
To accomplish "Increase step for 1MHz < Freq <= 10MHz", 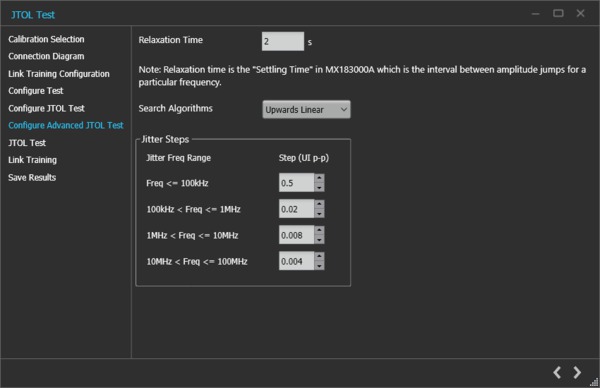I will click(x=319, y=230).
